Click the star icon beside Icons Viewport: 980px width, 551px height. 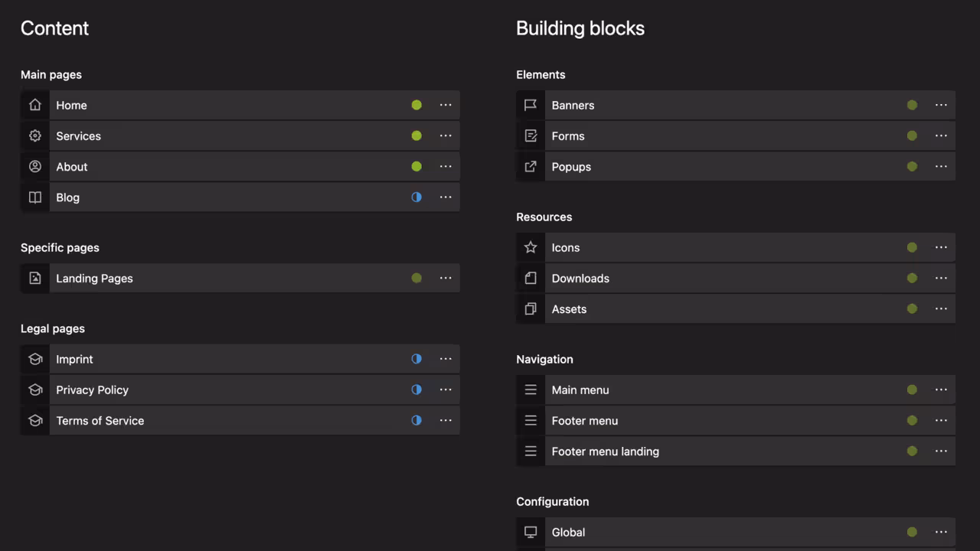[531, 247]
